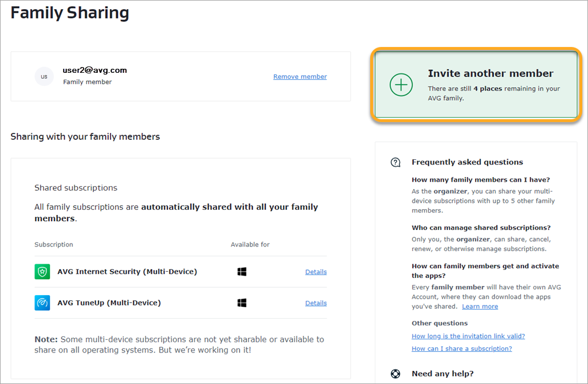Click the AVG TuneUp (Multi-Device) name

[109, 303]
